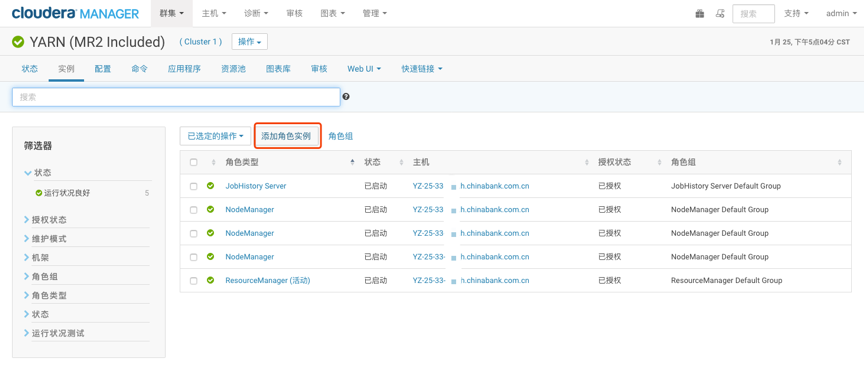This screenshot has height=368, width=864.
Task: Click the search help question mark icon
Action: pos(346,97)
